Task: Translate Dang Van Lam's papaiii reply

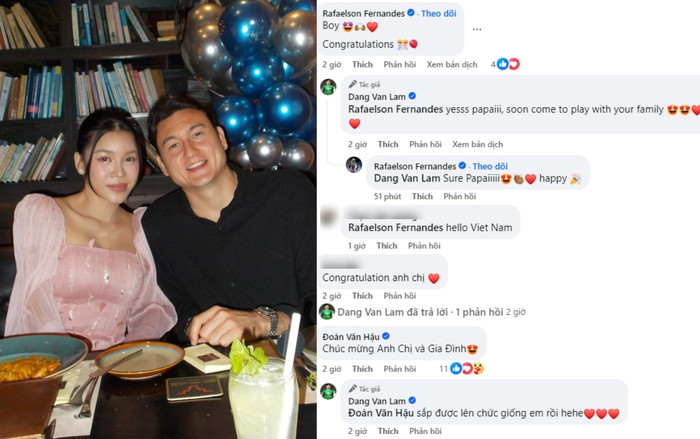Action: [x=478, y=144]
